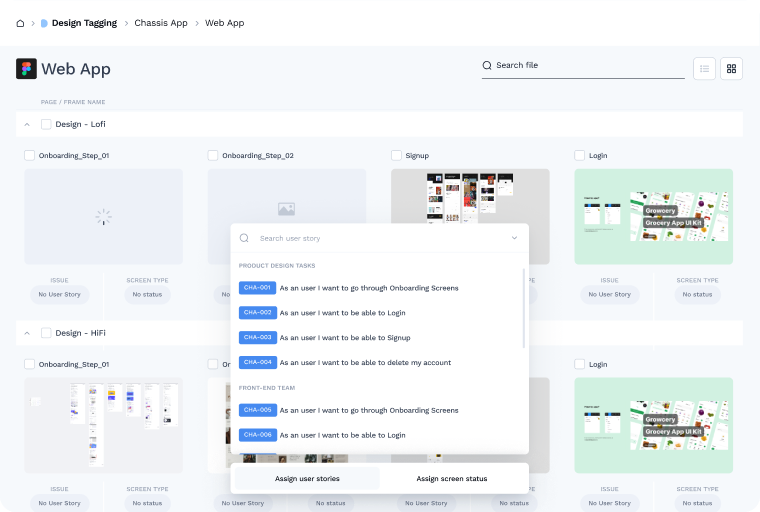Open No User Story dropdown for HiFi Login
The image size is (760, 512).
tap(610, 503)
